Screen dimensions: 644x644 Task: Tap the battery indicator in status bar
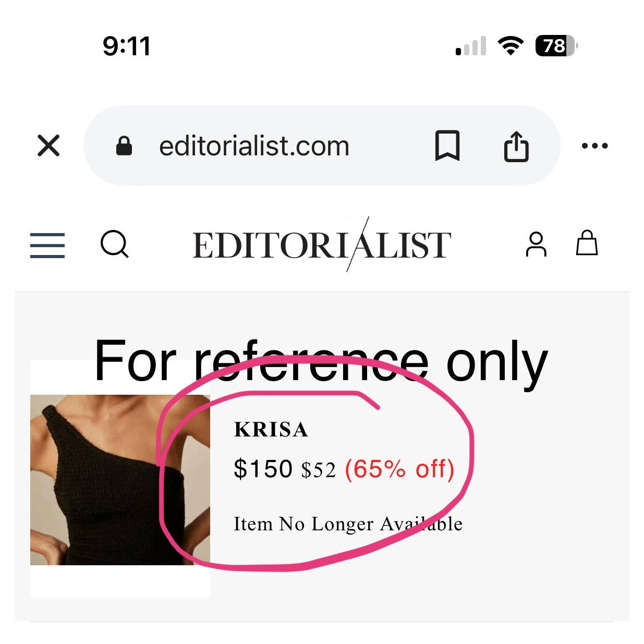[x=556, y=46]
